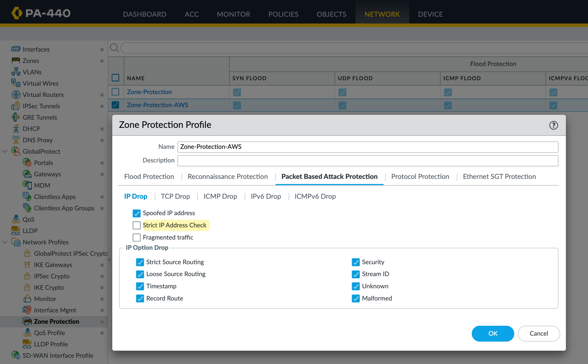This screenshot has height=364, width=588.
Task: Open the Zone-Protection profile link
Action: [149, 92]
